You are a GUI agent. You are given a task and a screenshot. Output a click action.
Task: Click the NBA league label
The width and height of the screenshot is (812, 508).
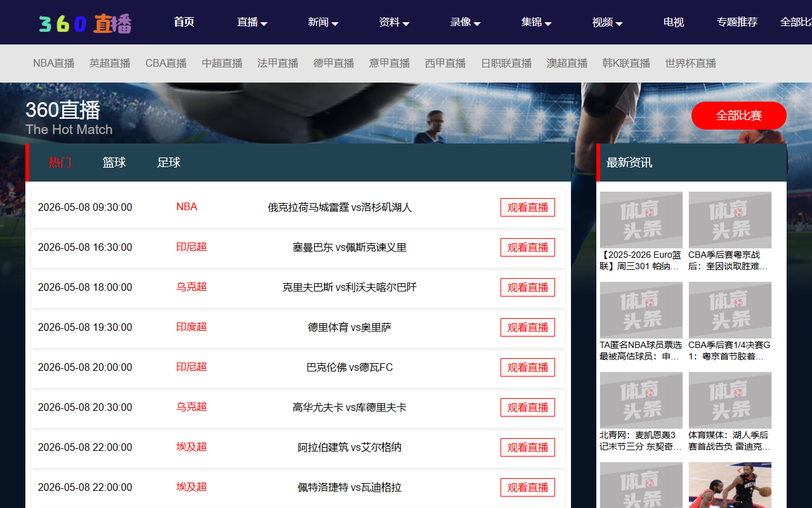187,207
